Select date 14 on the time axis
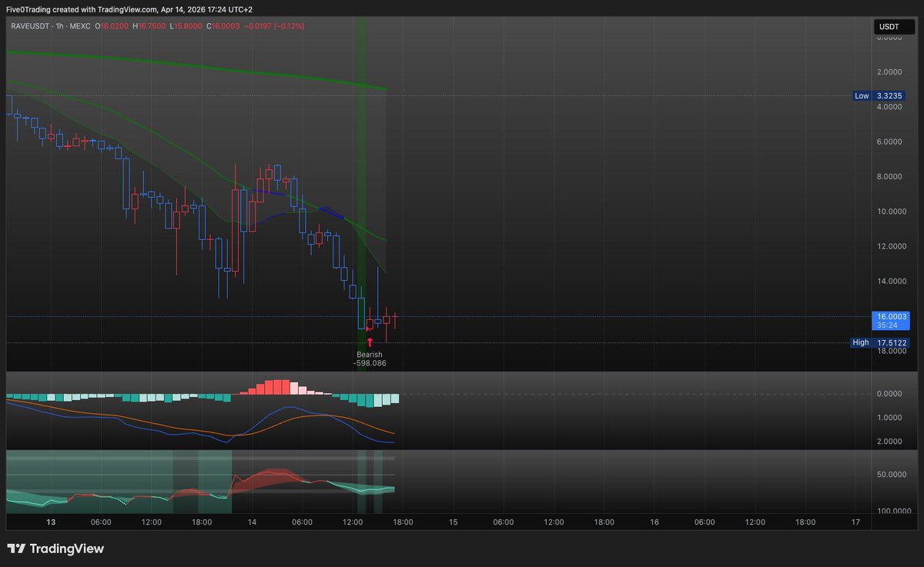This screenshot has height=567, width=924. pyautogui.click(x=251, y=522)
